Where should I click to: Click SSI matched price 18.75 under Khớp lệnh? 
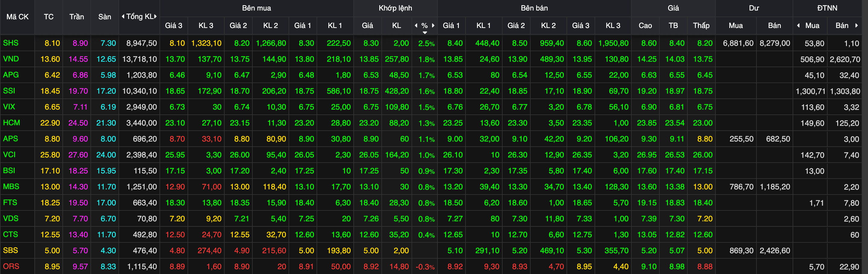[369, 91]
